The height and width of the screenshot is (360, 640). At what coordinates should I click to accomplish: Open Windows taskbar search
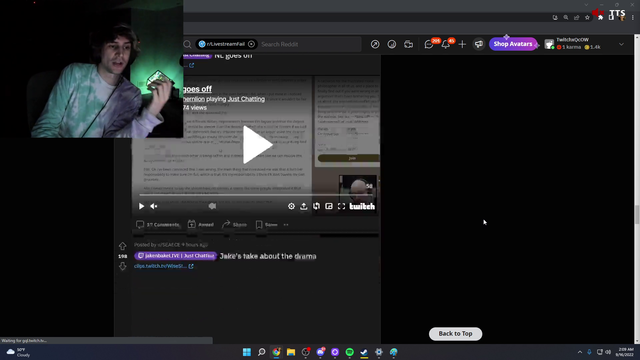(x=262, y=352)
